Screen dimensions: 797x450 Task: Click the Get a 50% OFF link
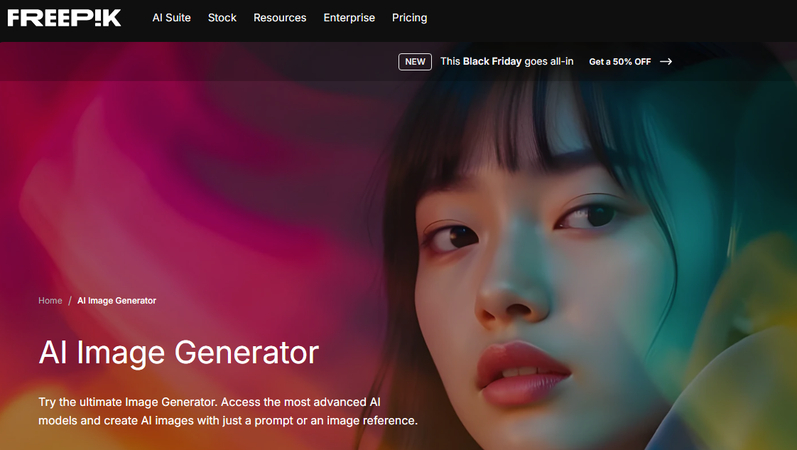(x=630, y=62)
